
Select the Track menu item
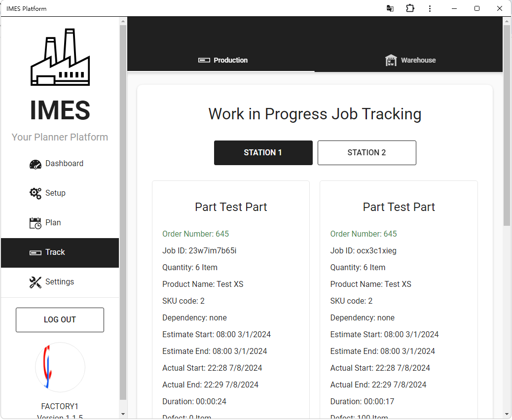point(60,253)
